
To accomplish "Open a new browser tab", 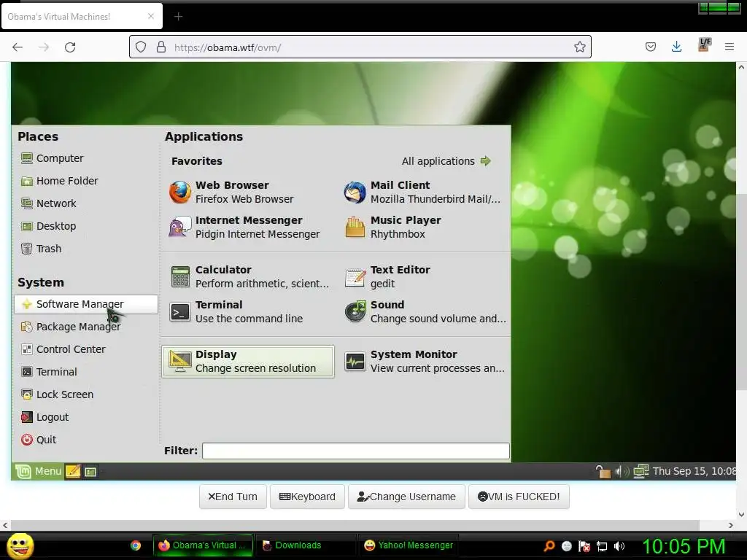I will click(x=178, y=17).
